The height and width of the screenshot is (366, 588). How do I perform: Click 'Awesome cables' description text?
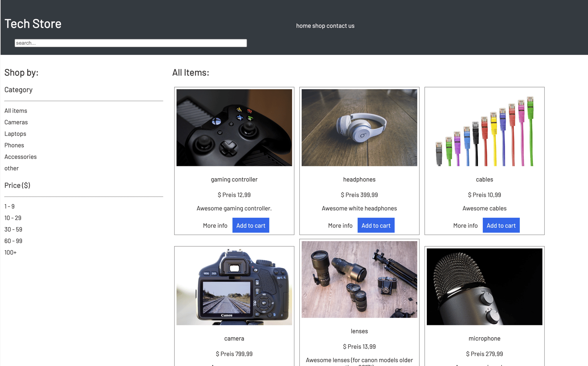(485, 208)
